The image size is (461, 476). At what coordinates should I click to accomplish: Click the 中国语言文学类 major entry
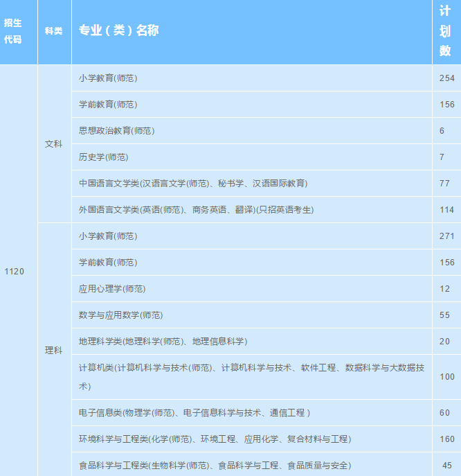pos(193,184)
